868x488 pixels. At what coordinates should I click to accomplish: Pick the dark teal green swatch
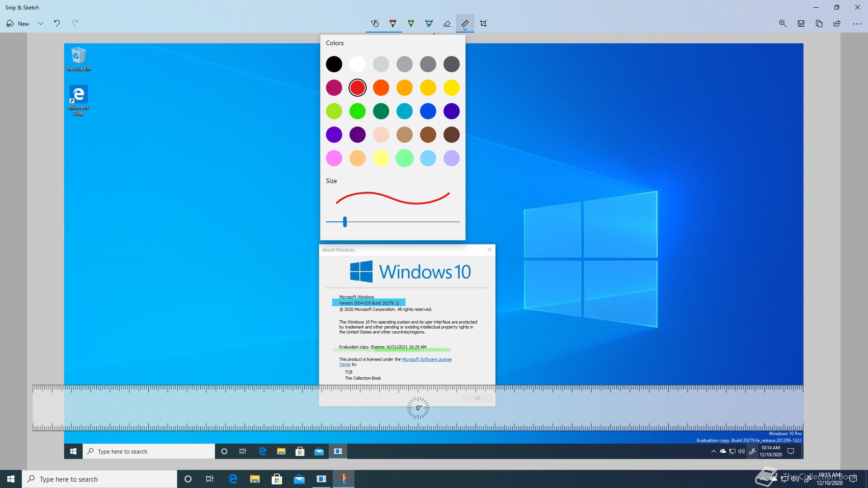point(381,111)
